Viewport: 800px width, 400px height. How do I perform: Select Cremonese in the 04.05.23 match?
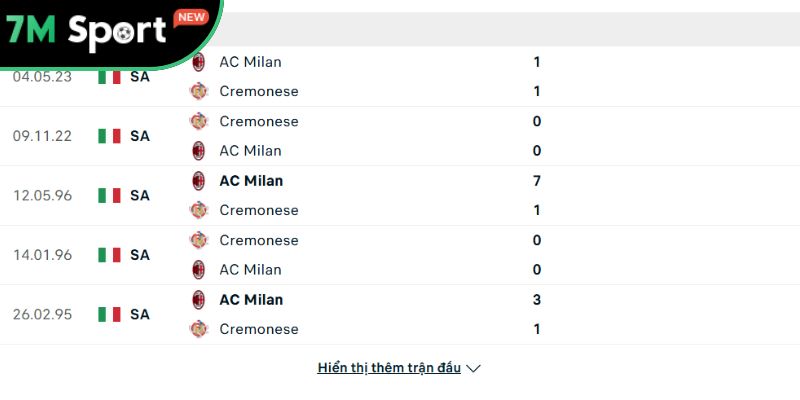point(258,91)
